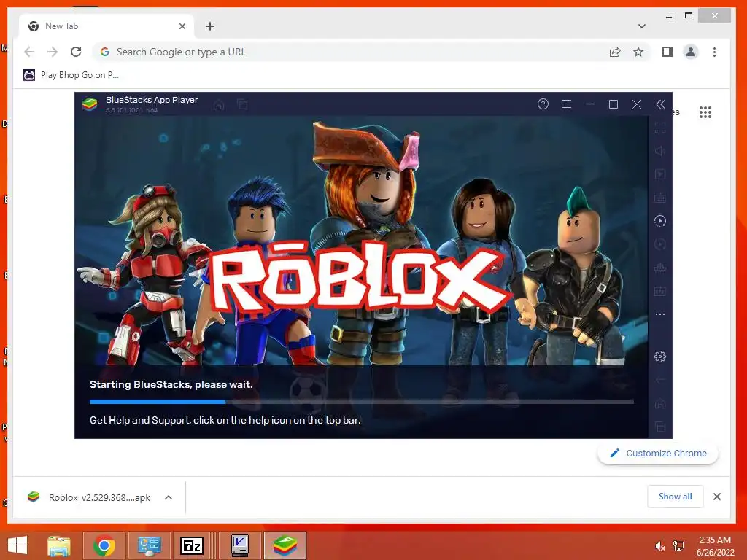This screenshot has height=560, width=747.
Task: Click the muted volume tray icon
Action: (x=660, y=546)
